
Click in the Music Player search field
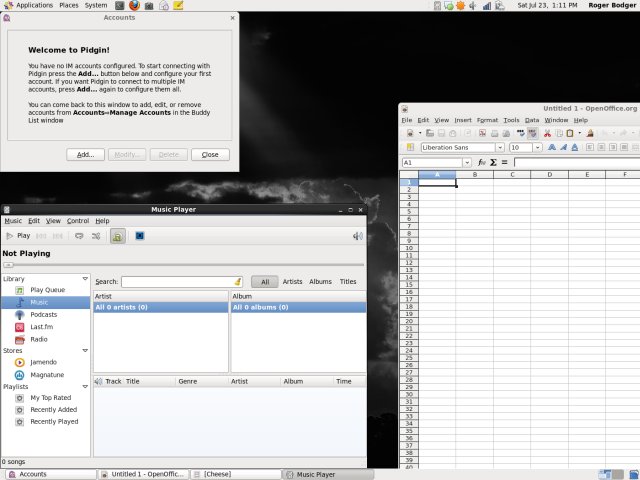[177, 282]
